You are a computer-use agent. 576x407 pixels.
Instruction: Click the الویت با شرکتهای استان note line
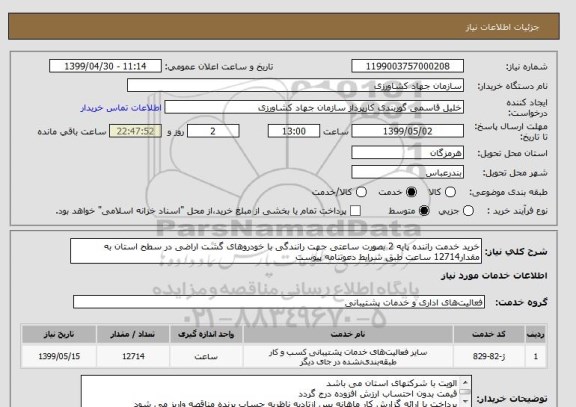pyautogui.click(x=392, y=383)
